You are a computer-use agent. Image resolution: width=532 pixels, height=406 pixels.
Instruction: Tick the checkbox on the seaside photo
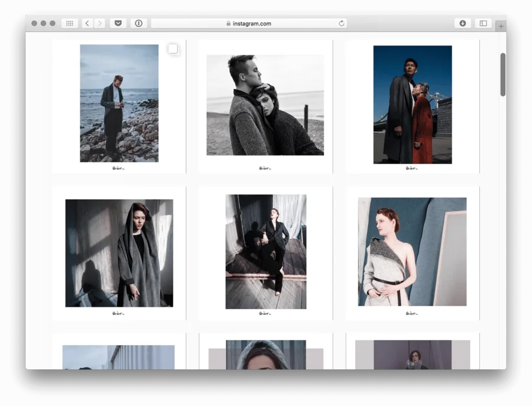click(173, 49)
